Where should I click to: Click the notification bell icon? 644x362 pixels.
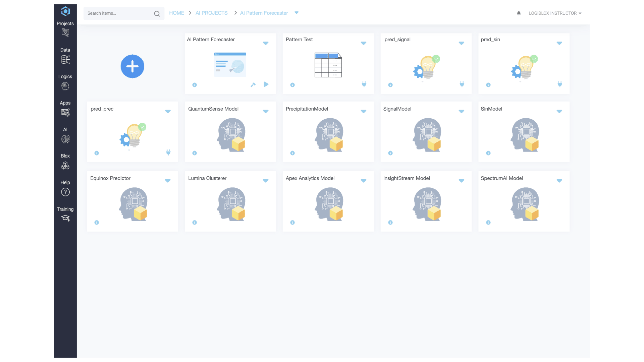click(519, 13)
